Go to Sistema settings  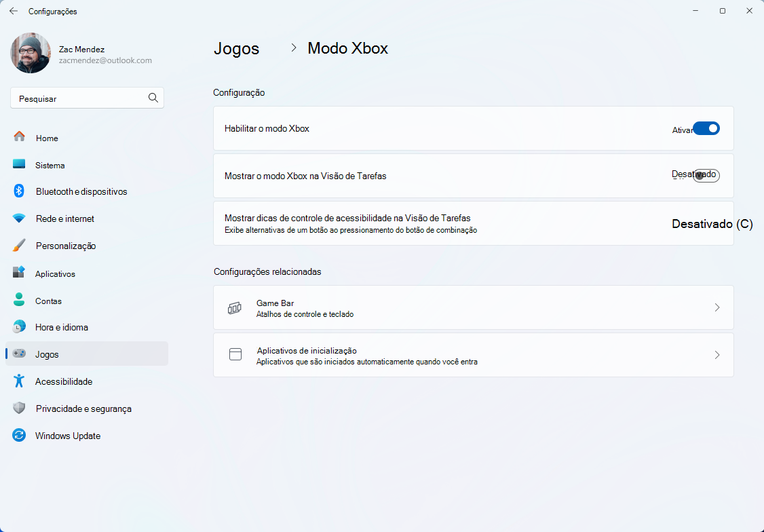coord(87,165)
